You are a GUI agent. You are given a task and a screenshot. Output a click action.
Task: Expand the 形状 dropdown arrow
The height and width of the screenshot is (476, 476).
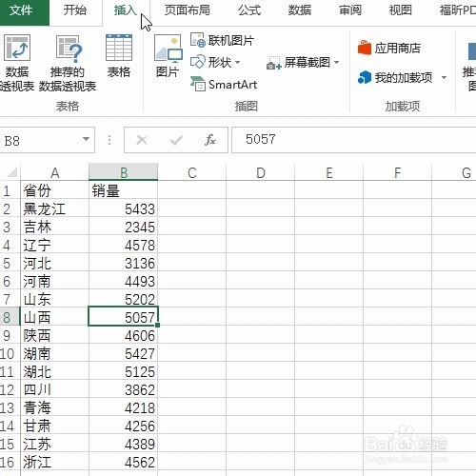pyautogui.click(x=237, y=62)
